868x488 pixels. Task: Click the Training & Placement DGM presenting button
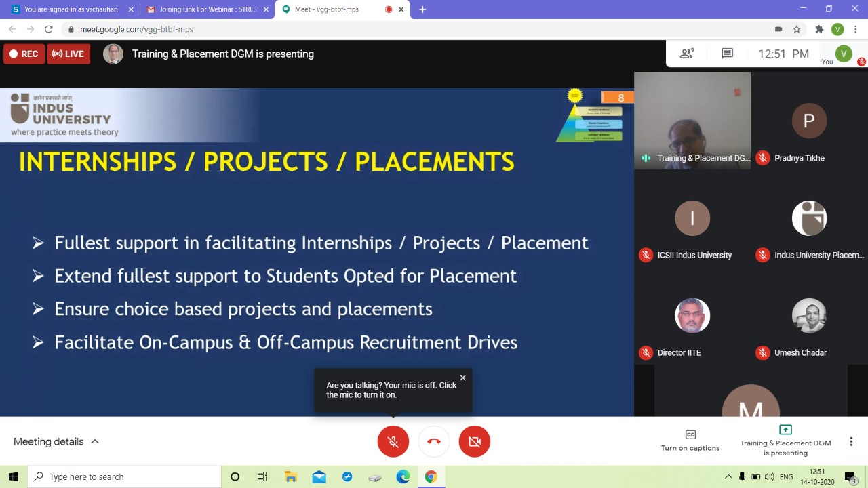click(785, 441)
